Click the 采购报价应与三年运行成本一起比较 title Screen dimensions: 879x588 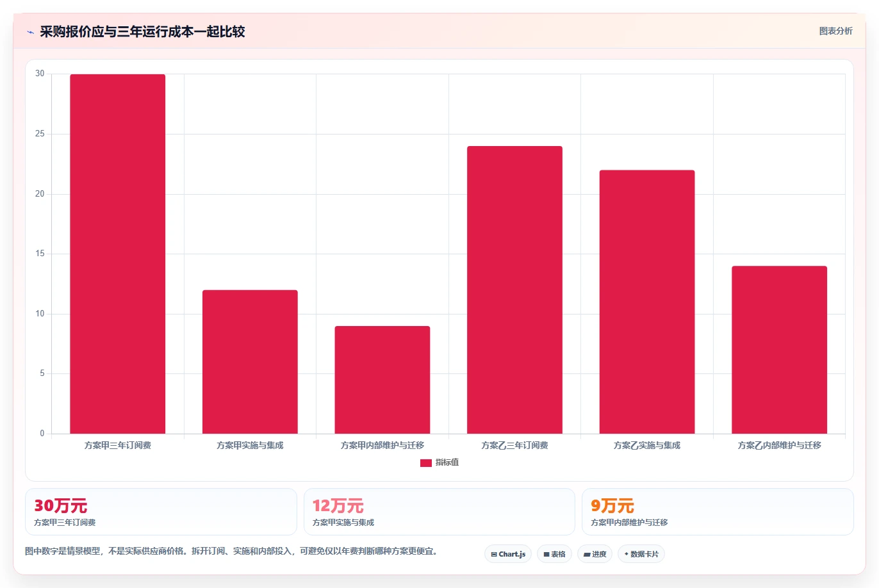(142, 31)
